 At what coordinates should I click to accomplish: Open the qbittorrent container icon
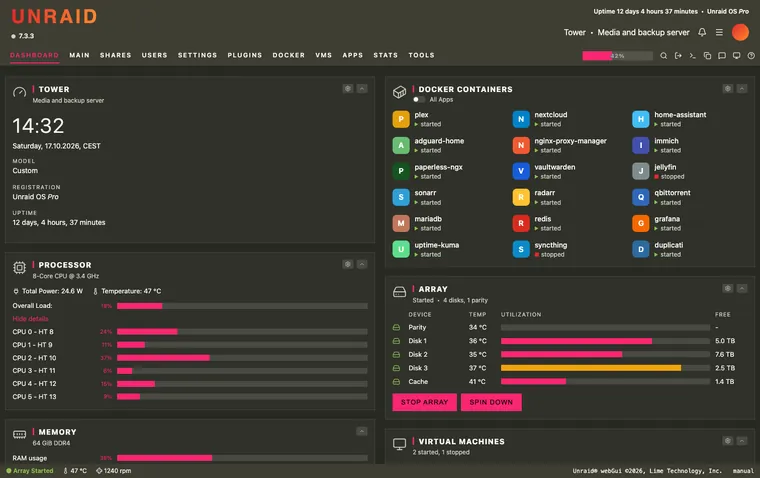tap(641, 197)
